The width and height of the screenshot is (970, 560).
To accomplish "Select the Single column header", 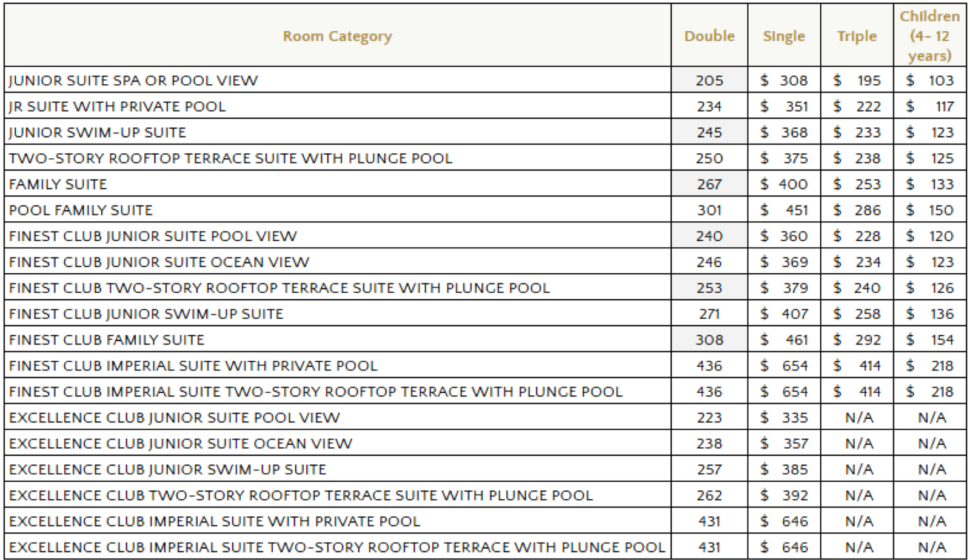I will (784, 36).
